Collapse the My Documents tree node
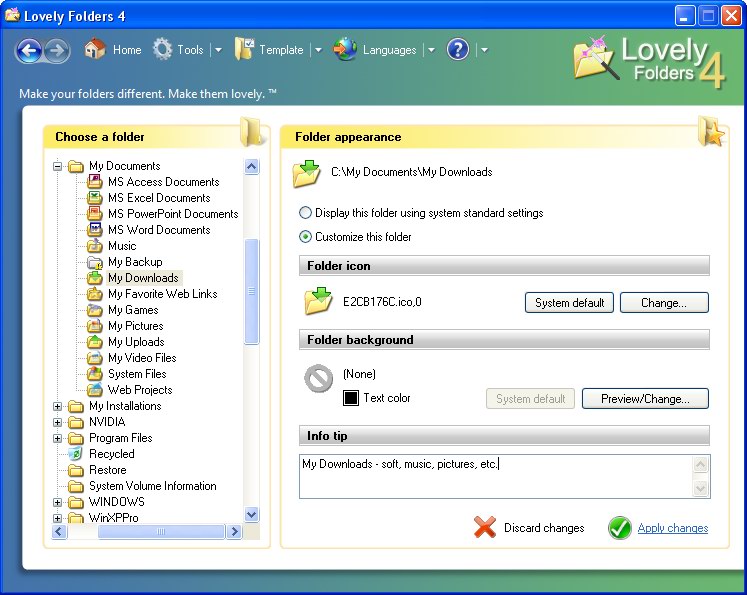 [x=58, y=166]
